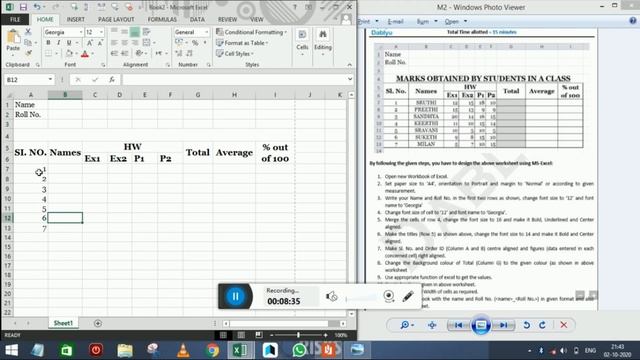
Task: Select the Format Painter brush
Action: click(x=28, y=53)
